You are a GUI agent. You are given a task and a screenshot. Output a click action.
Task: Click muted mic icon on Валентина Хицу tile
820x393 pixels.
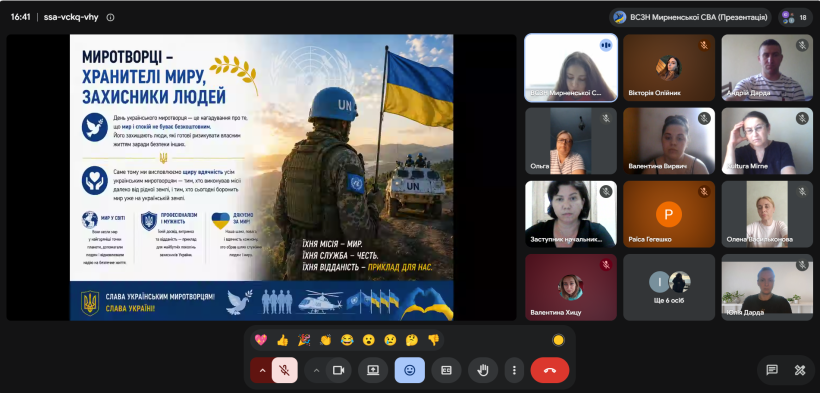(606, 265)
